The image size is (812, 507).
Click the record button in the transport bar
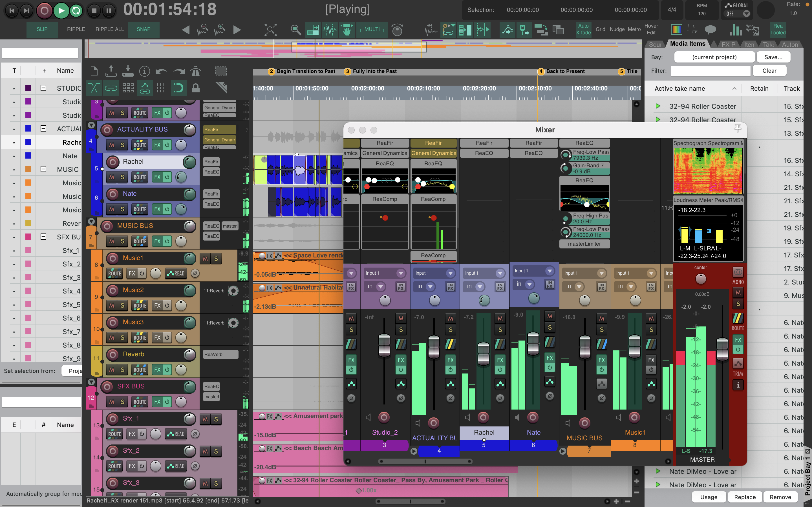(44, 11)
